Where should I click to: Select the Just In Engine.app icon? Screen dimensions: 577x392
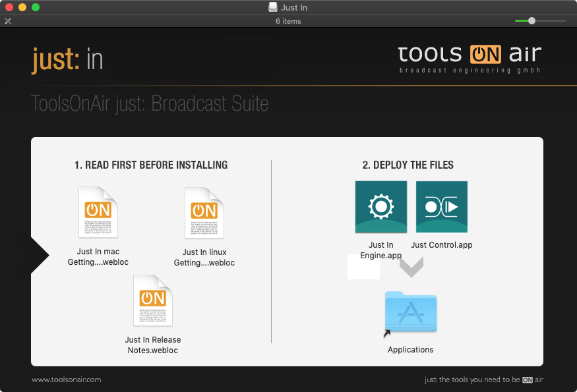381,207
